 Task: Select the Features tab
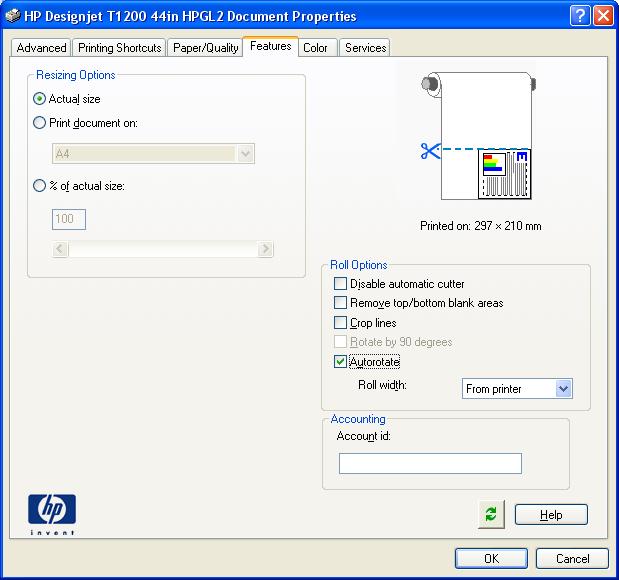[270, 46]
